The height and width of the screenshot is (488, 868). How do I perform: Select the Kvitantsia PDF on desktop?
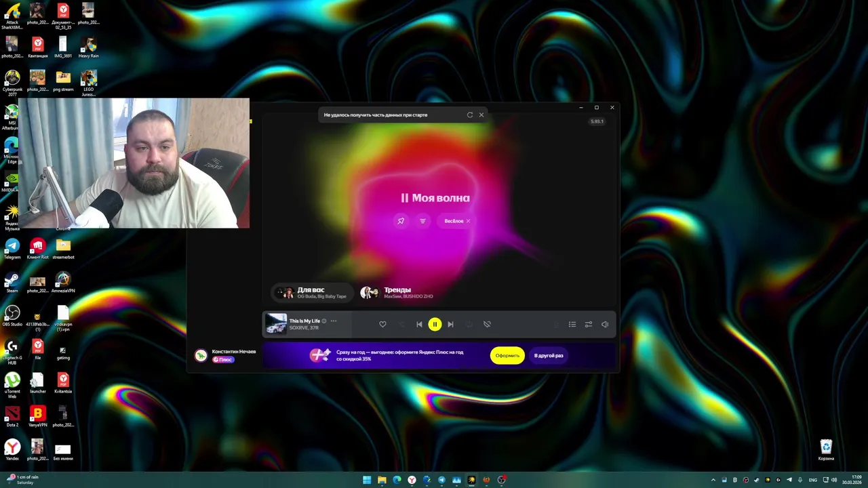click(63, 382)
